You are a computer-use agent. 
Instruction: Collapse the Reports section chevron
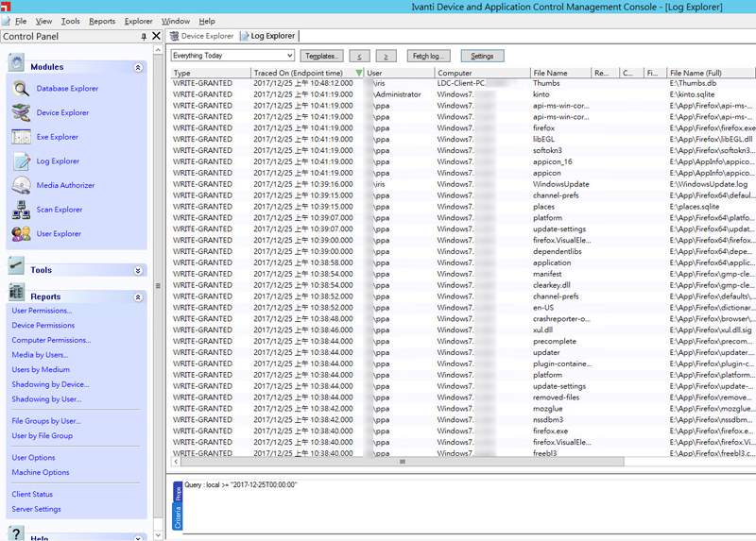click(x=138, y=297)
